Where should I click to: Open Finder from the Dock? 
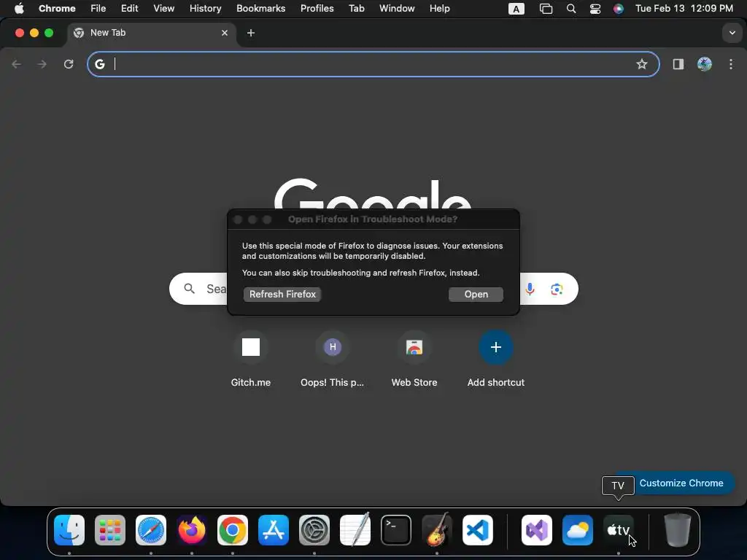coord(69,530)
